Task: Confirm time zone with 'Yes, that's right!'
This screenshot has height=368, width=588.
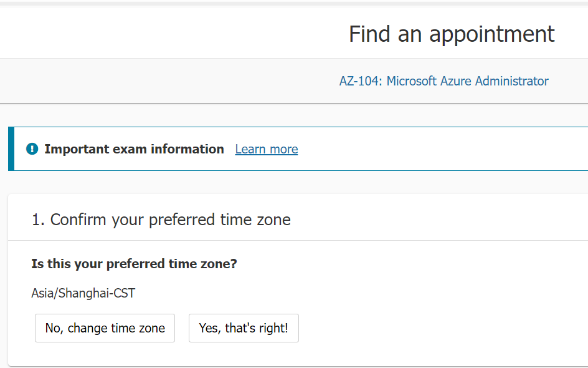Action: point(244,327)
